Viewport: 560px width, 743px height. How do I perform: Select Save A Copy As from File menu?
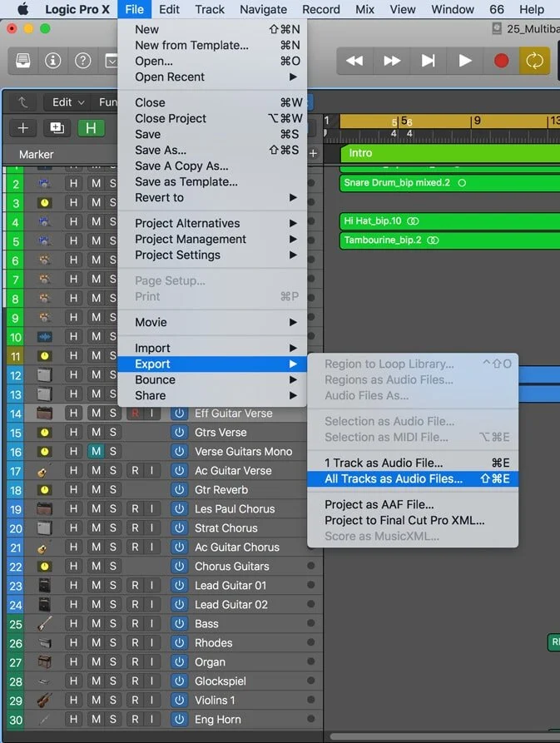coord(212,166)
